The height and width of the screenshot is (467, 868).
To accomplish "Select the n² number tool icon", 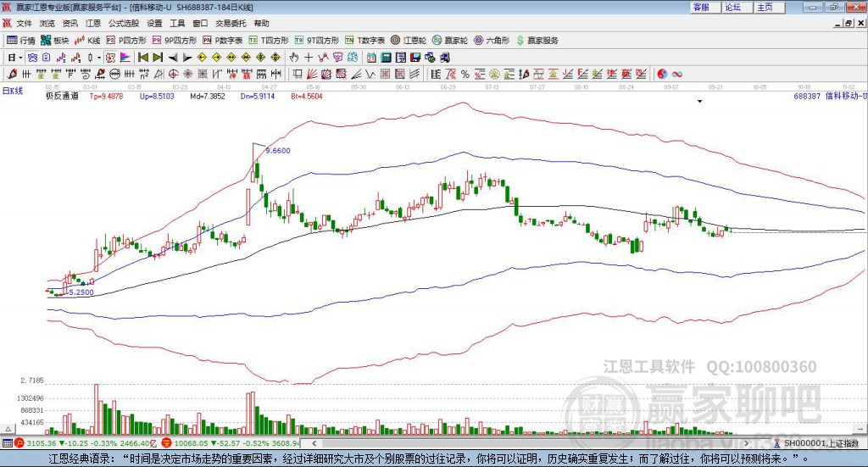I will coord(143,74).
